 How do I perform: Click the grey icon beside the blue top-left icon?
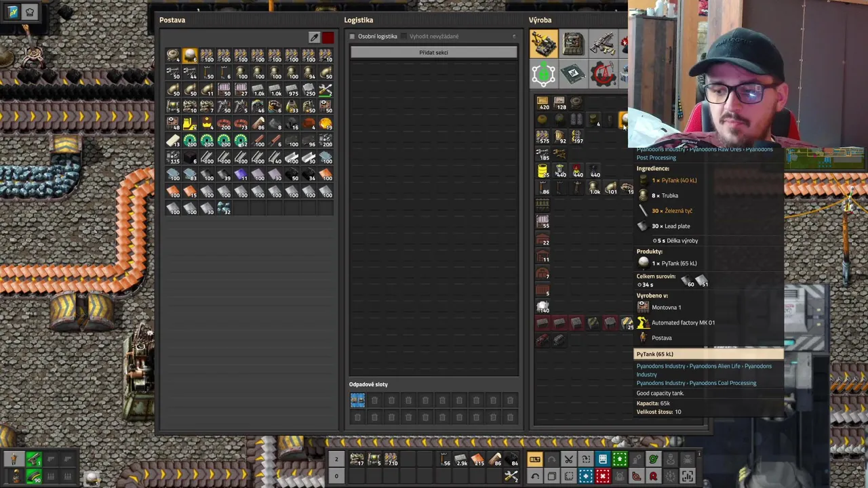30,12
